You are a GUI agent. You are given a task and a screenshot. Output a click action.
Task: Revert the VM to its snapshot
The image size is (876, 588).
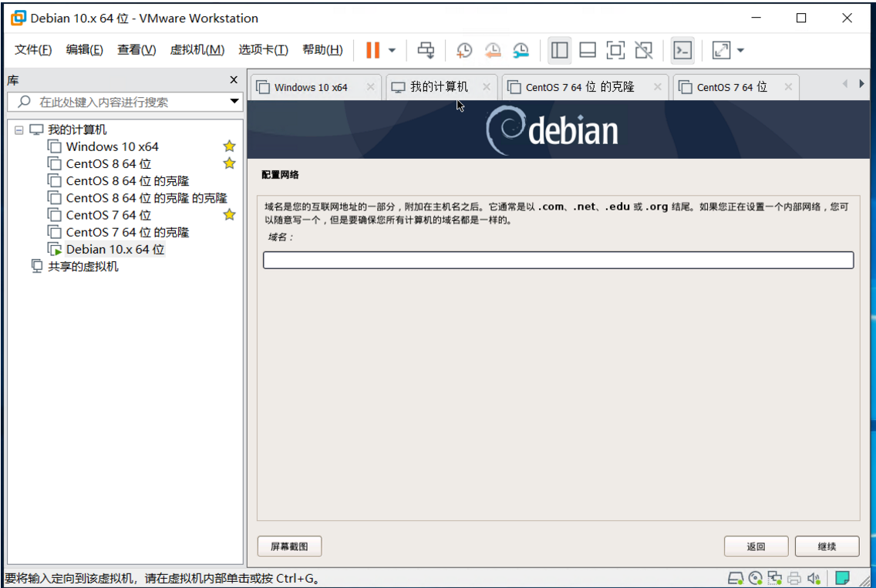(493, 50)
